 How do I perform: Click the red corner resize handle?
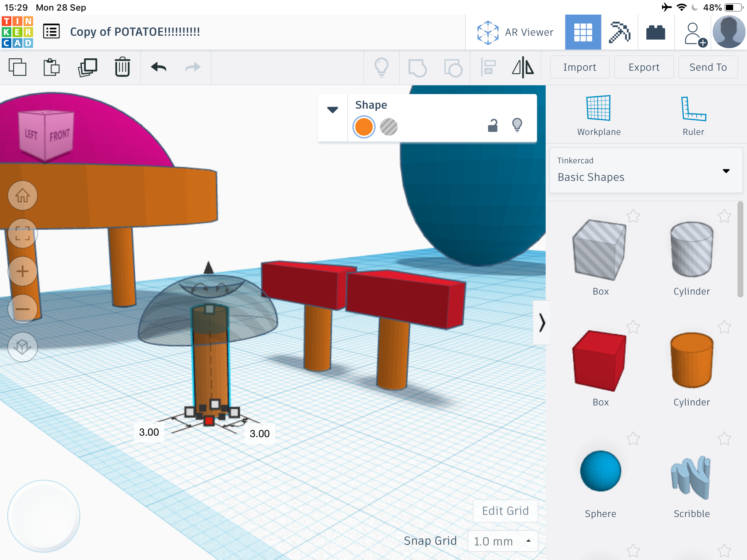point(209,421)
